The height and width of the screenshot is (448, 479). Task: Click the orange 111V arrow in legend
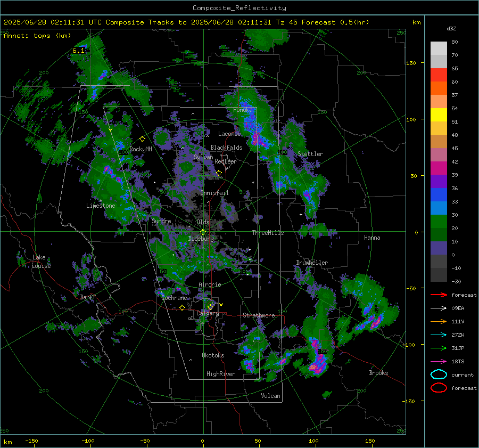439,321
